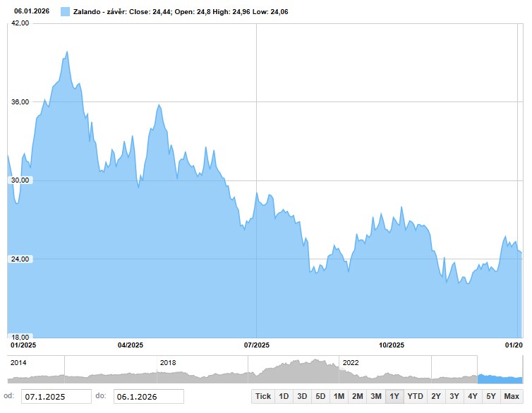
Task: Choose the 3M time range
Action: click(376, 396)
